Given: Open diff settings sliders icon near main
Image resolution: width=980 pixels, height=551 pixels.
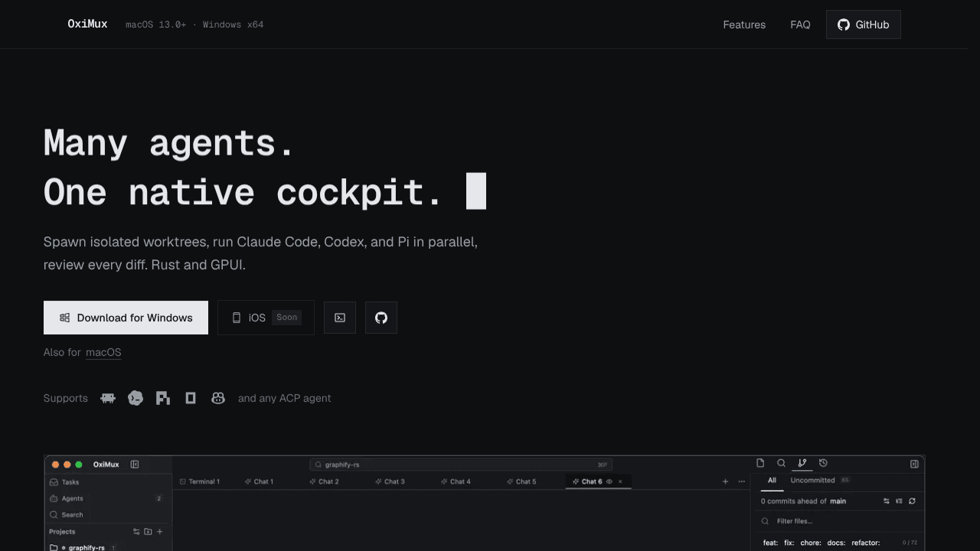Looking at the screenshot, I should click(x=887, y=501).
